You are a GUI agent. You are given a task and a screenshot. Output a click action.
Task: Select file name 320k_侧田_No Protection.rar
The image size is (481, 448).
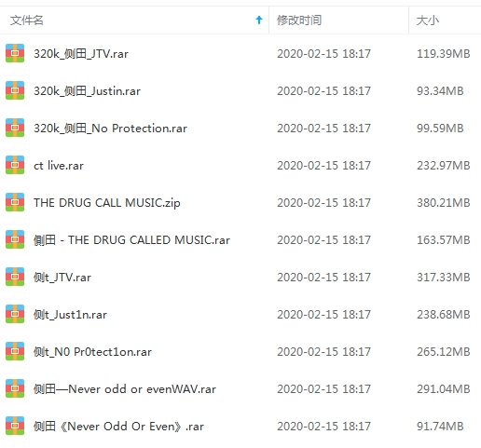[110, 129]
